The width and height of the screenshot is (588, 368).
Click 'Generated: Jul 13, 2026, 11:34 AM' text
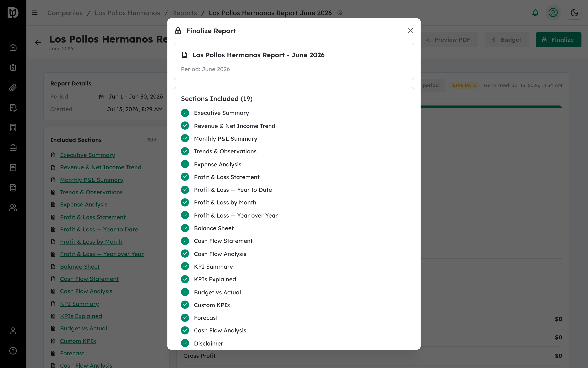[x=523, y=85]
